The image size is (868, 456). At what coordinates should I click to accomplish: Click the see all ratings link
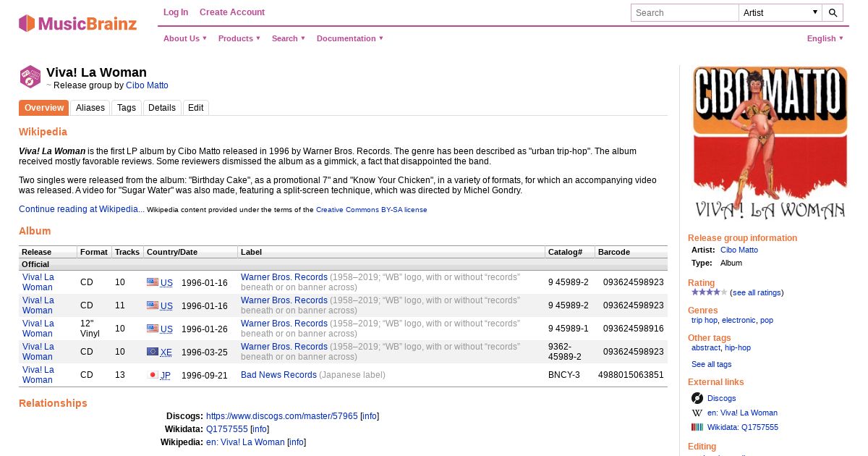[757, 292]
